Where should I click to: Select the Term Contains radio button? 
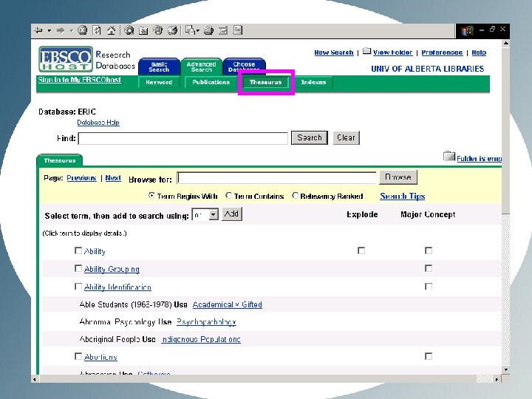(228, 195)
